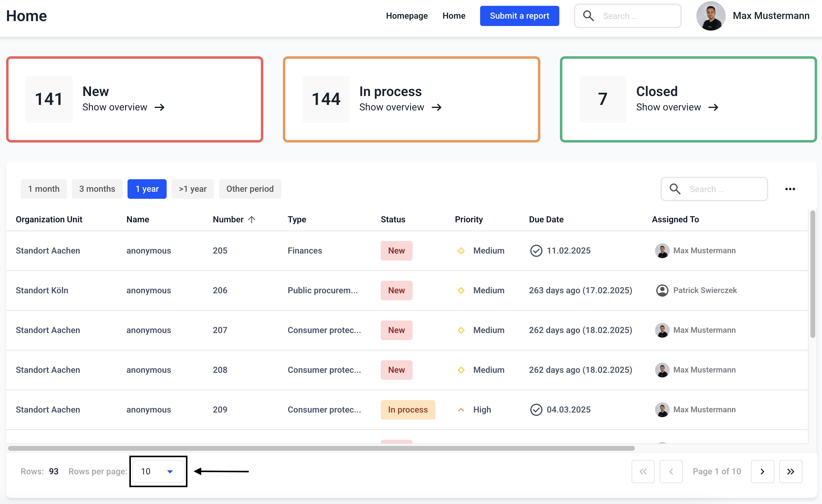The width and height of the screenshot is (822, 504).
Task: Choose Other period filter option
Action: point(250,189)
